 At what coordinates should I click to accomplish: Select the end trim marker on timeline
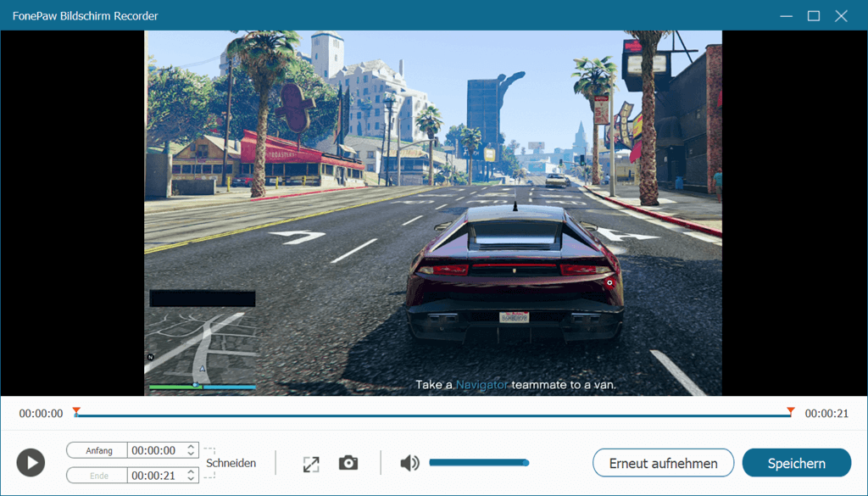click(x=791, y=411)
